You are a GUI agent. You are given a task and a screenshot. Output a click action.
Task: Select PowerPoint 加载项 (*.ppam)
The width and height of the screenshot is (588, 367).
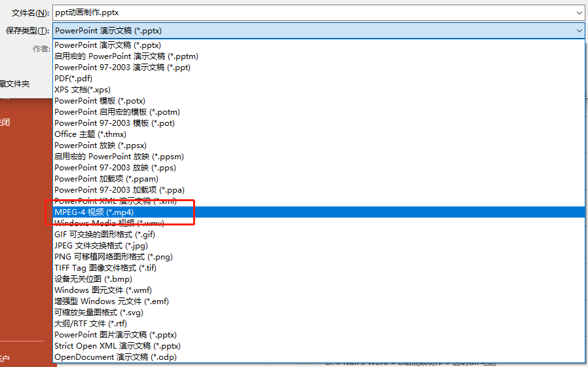(x=319, y=179)
